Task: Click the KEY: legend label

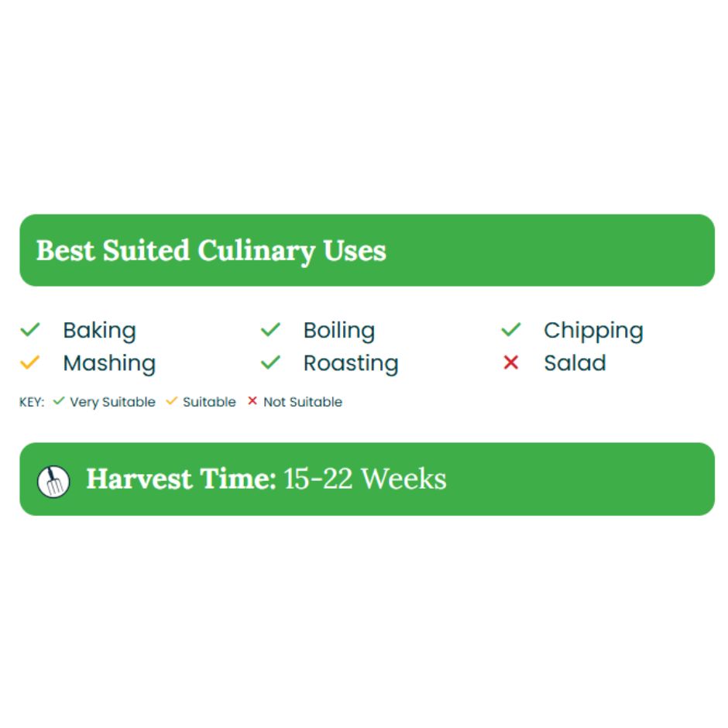Action: point(32,402)
